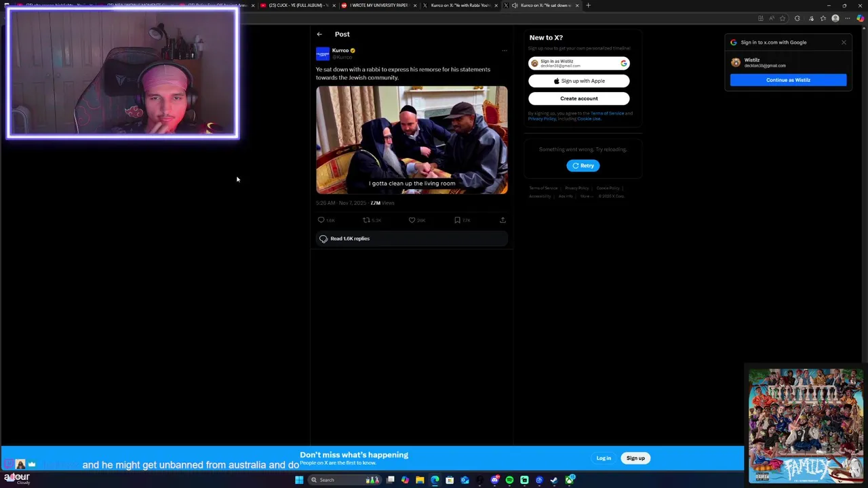This screenshot has height=488, width=868.
Task: Close the Google sign-in popup
Action: coord(844,42)
